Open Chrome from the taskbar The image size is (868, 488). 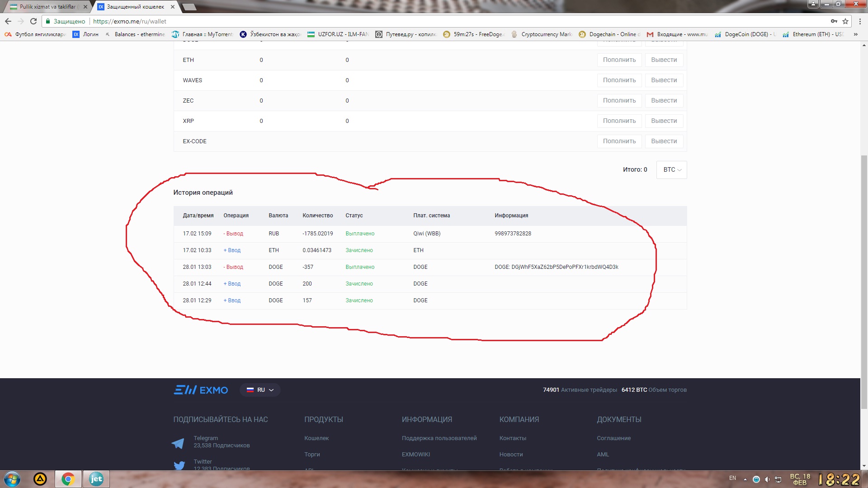pyautogui.click(x=68, y=479)
